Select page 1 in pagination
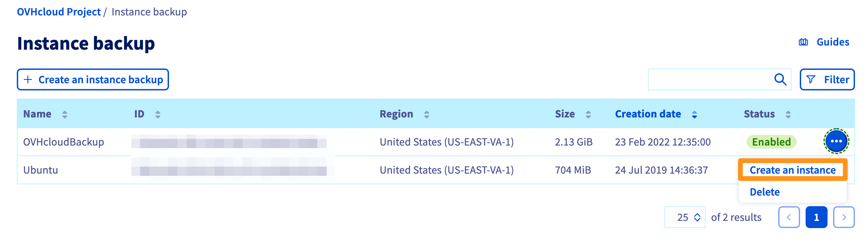868x250 pixels. (816, 217)
